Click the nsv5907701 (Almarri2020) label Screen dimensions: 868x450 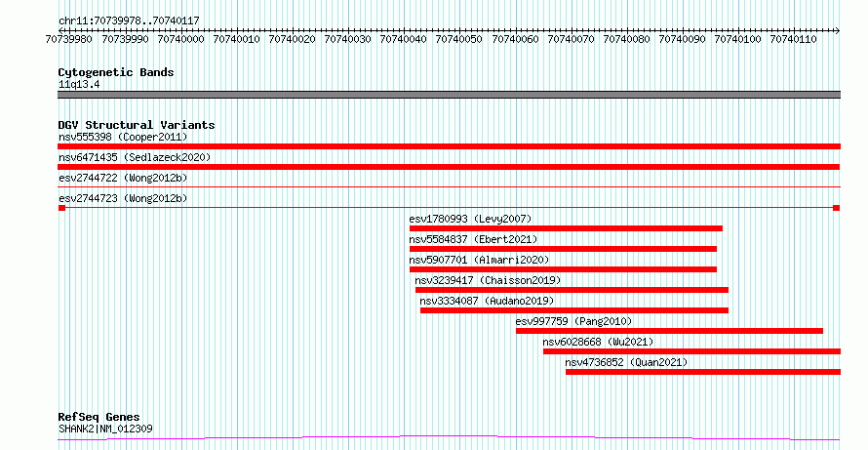pyautogui.click(x=480, y=260)
